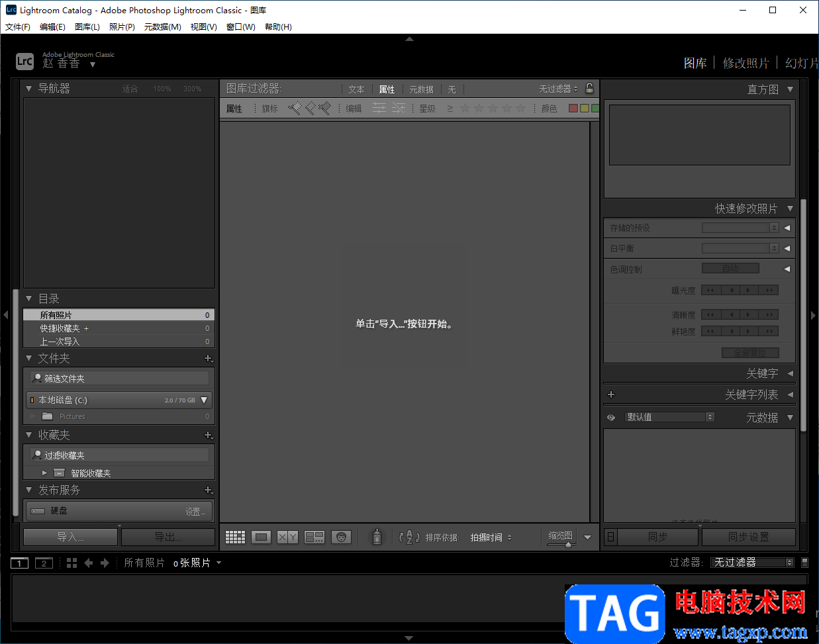
Task: Filter by edited photos icon
Action: (379, 108)
